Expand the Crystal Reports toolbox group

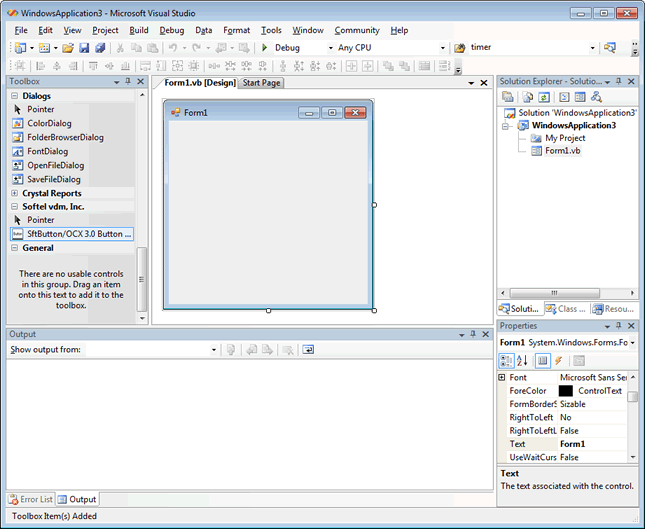click(15, 193)
